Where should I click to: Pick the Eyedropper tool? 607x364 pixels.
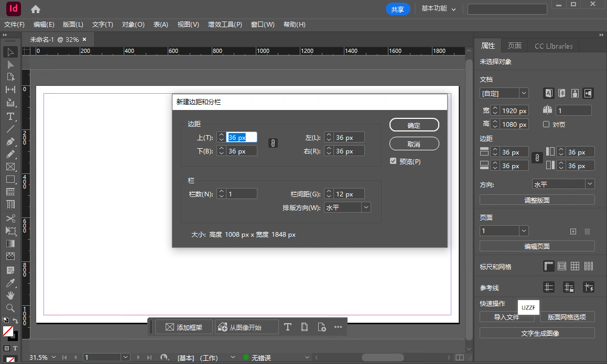(10, 283)
